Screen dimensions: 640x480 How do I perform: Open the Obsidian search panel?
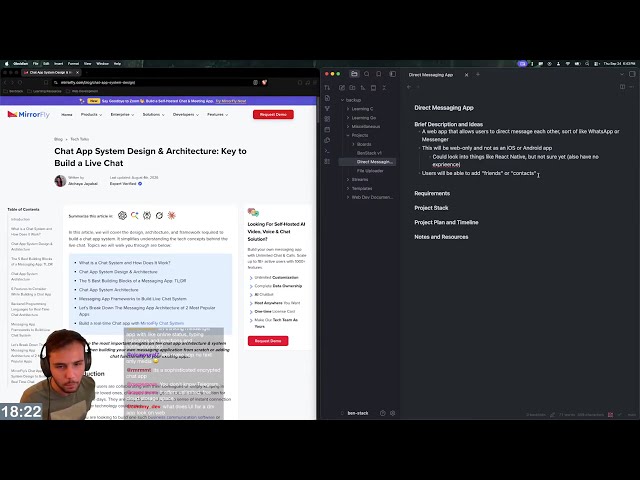(367, 74)
